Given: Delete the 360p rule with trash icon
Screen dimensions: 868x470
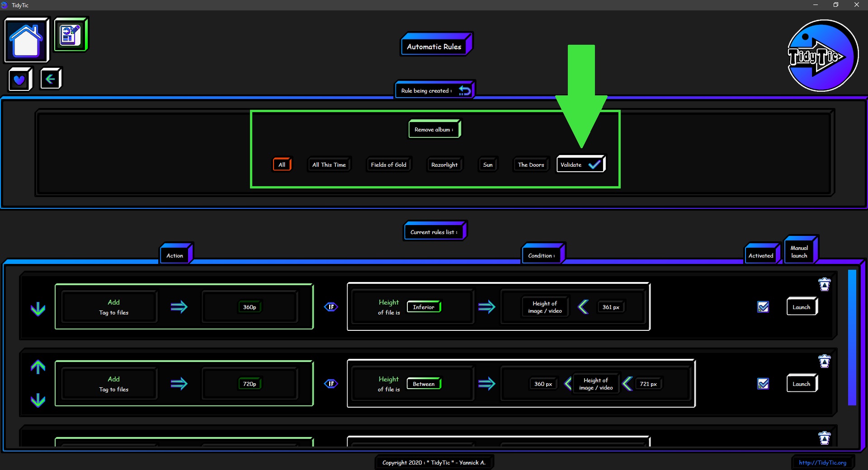Looking at the screenshot, I should (x=824, y=284).
